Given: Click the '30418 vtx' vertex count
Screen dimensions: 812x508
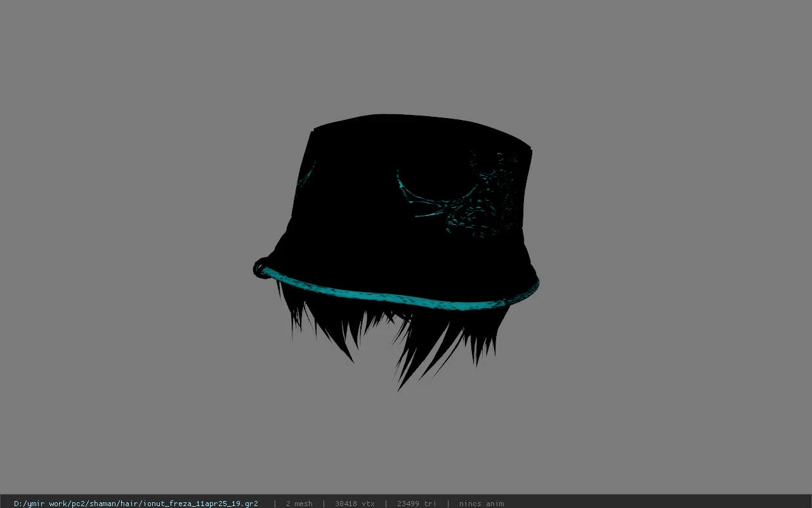Looking at the screenshot, I should [355, 504].
